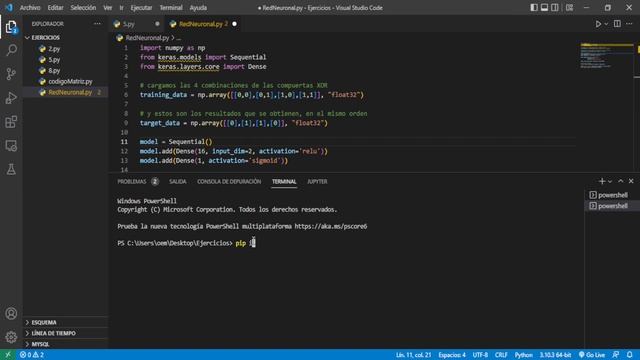Open the remote window indicator in status bar
Screen dimensions: 640x360
click(7, 355)
